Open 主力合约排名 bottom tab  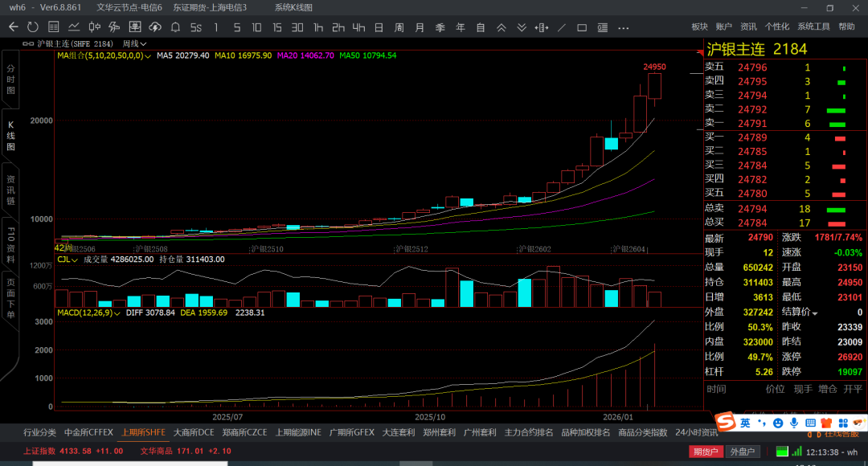click(529, 432)
